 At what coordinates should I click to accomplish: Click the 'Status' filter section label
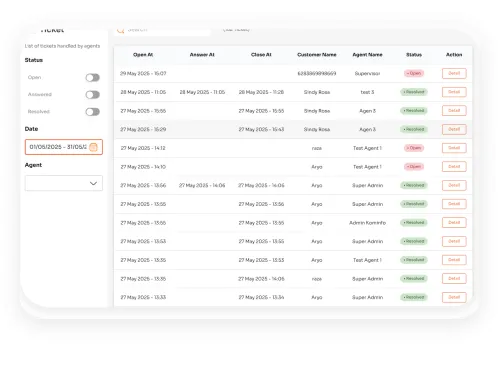[34, 60]
